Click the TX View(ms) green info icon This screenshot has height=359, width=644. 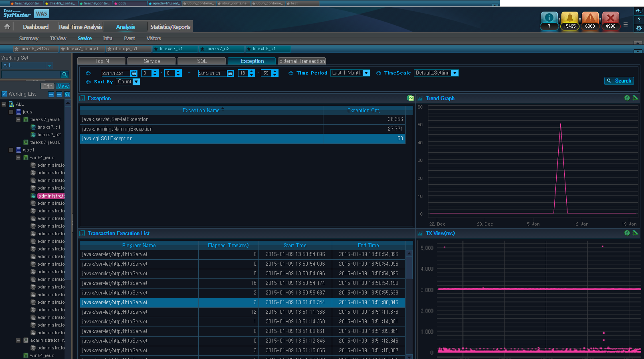click(x=627, y=233)
